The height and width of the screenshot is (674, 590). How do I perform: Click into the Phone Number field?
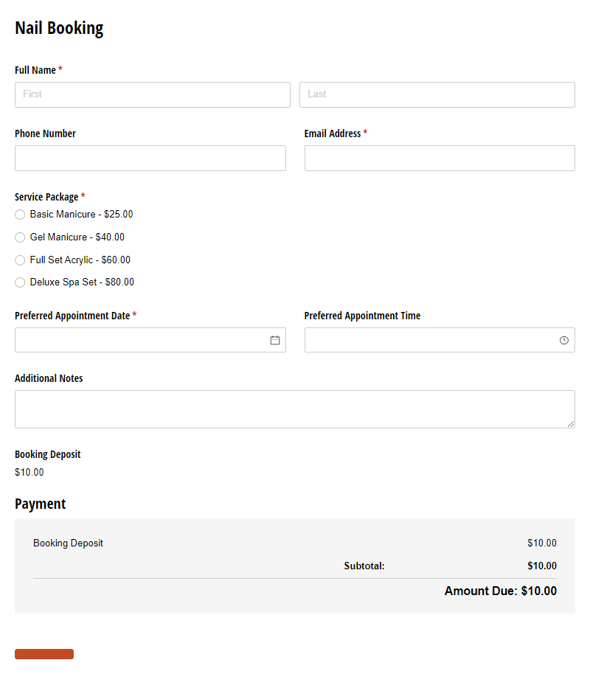point(150,158)
